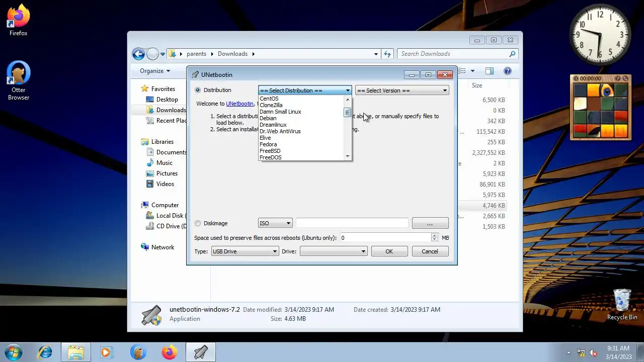Click the disk image path field
Screen dimensions: 644x362
pyautogui.click(x=352, y=223)
